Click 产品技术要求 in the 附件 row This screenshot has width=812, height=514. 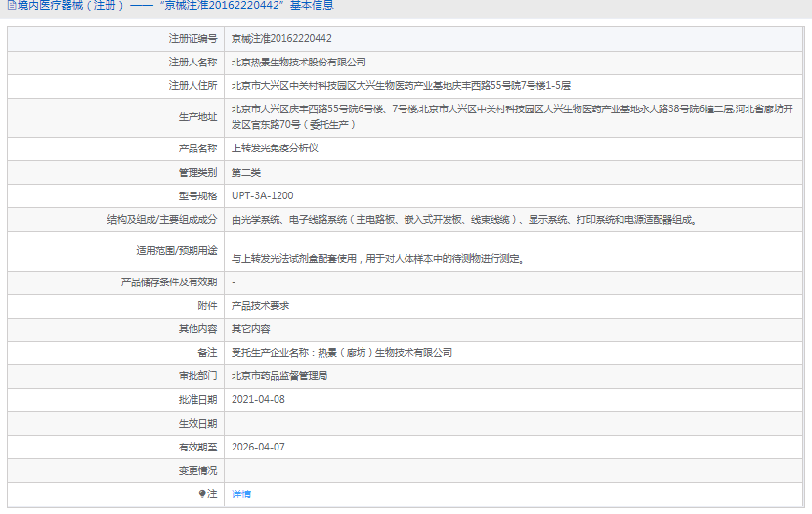pos(260,306)
